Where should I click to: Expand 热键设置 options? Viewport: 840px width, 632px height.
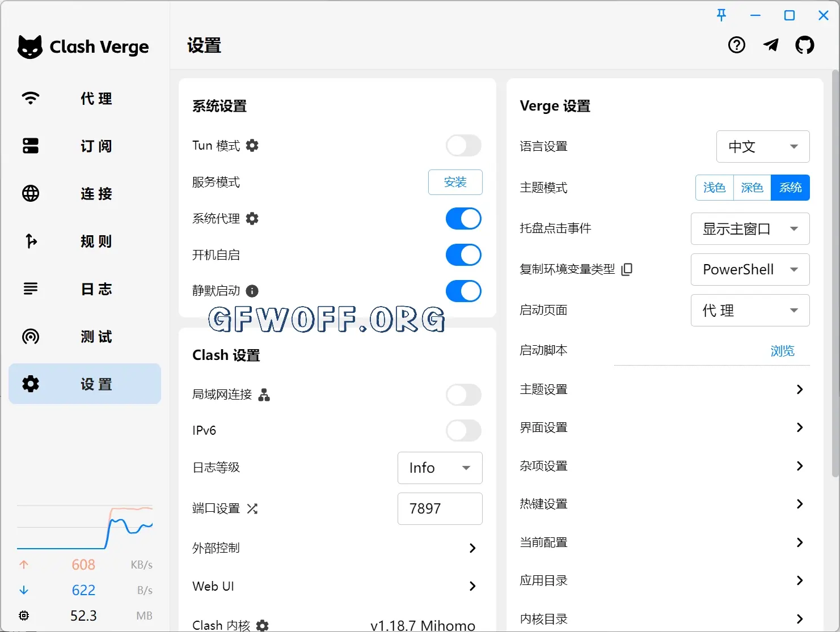tap(664, 504)
